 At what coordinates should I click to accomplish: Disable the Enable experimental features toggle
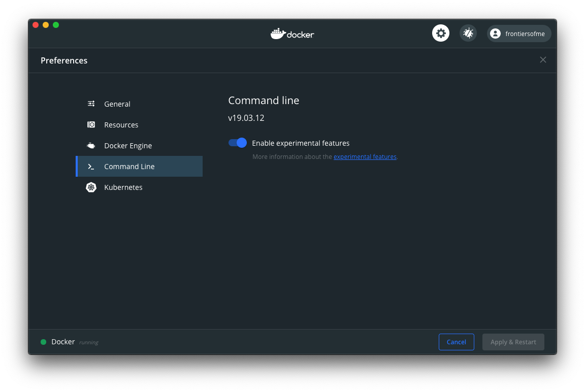point(237,143)
